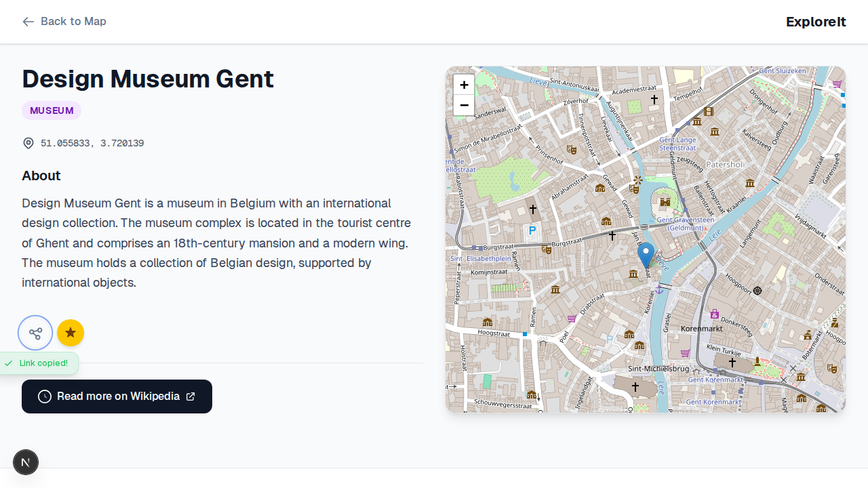The image size is (868, 488).
Task: Click the blue location pin marker
Action: (646, 256)
